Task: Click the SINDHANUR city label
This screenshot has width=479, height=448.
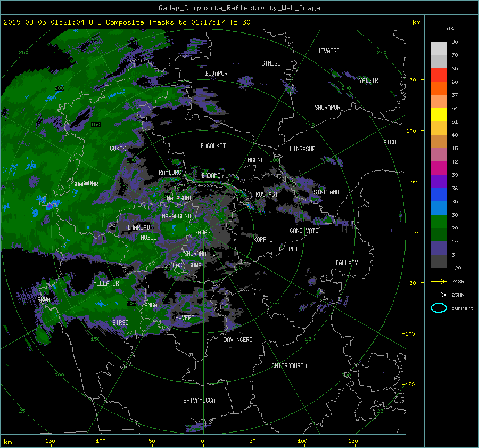Action: 328,192
